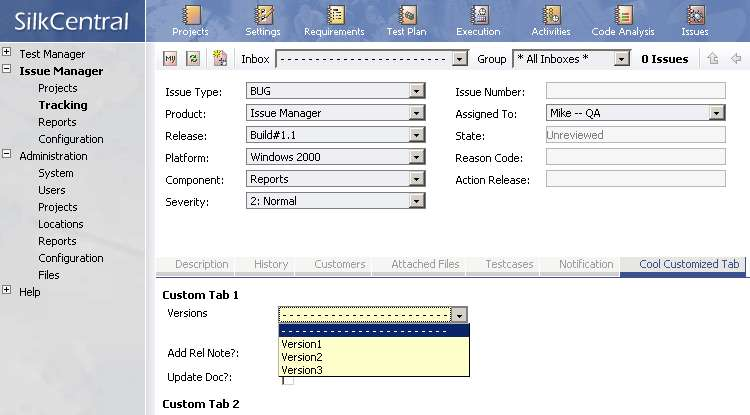
Task: Open the Issue Type dropdown showing BUG
Action: tap(335, 91)
